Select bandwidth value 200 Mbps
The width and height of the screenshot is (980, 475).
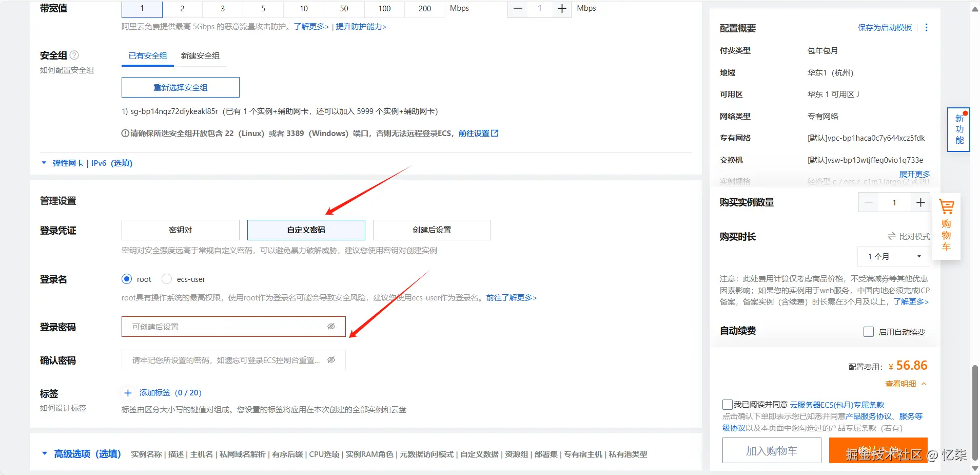tap(425, 8)
